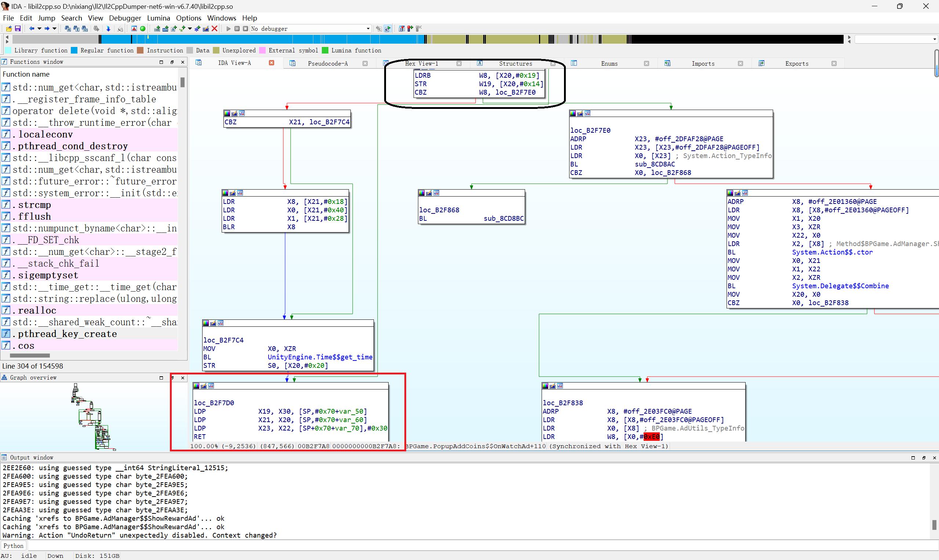Open dropdown beside green S-plus icon
This screenshot has width=939, height=560.
click(x=190, y=29)
